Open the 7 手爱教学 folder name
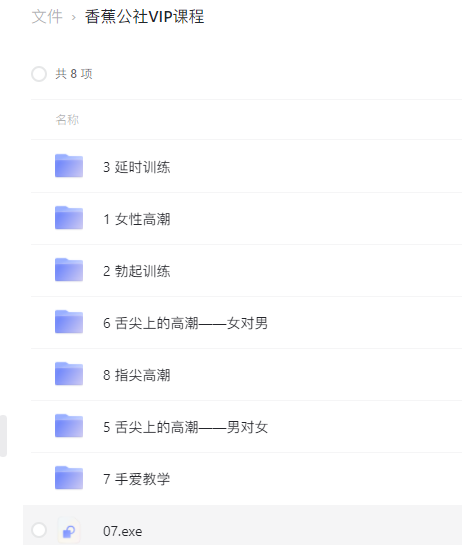The width and height of the screenshot is (462, 545). click(x=137, y=479)
